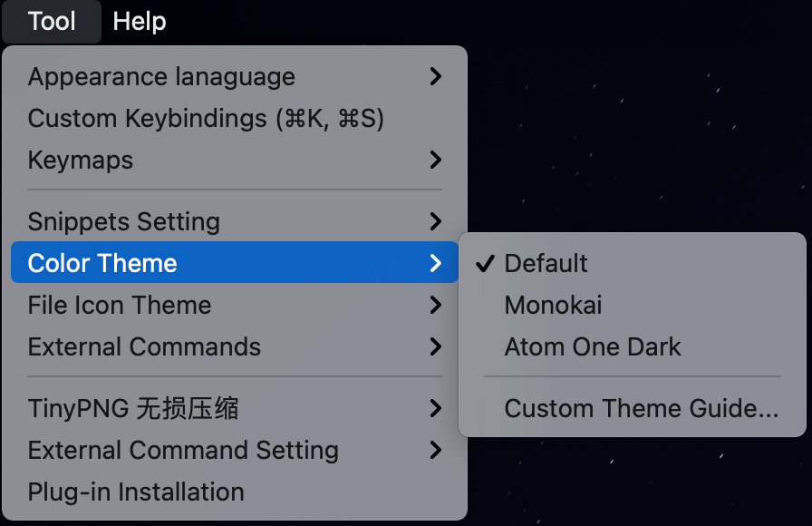
Task: Expand Appearance language submenu arrow
Action: point(436,77)
